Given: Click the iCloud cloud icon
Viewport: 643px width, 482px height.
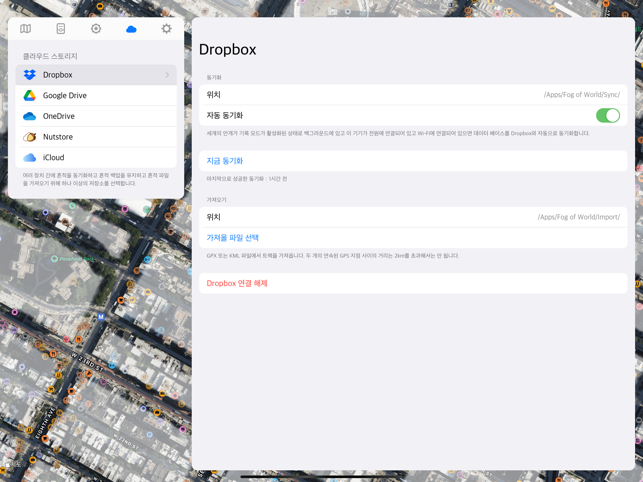Looking at the screenshot, I should pyautogui.click(x=30, y=158).
